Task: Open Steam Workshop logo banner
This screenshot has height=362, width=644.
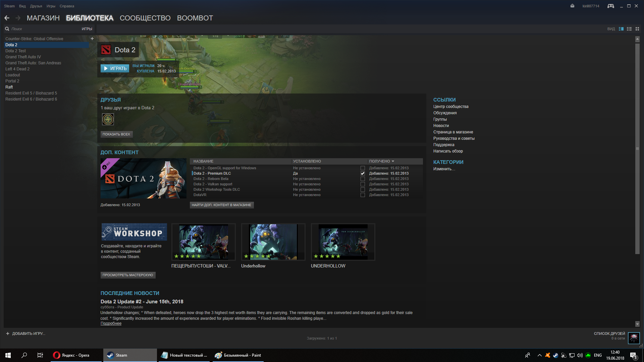Action: click(x=134, y=232)
